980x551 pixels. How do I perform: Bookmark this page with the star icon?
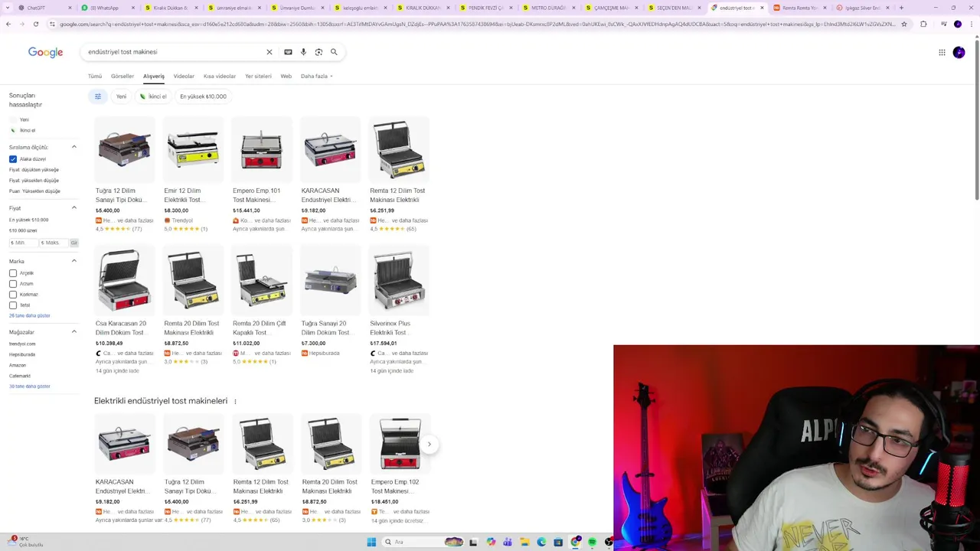904,24
